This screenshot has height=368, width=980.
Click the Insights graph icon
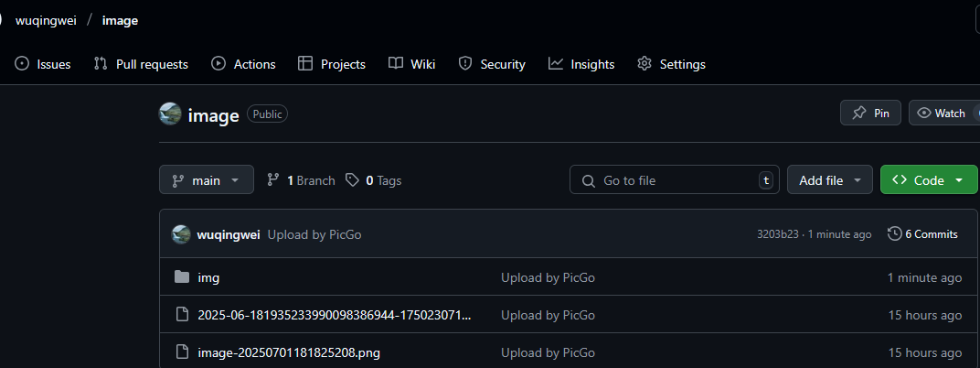tap(556, 64)
